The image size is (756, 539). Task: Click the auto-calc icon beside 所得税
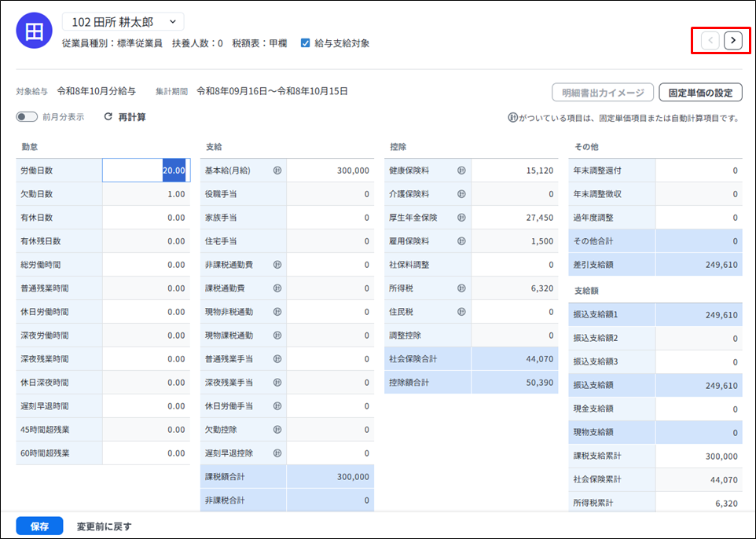click(x=461, y=288)
